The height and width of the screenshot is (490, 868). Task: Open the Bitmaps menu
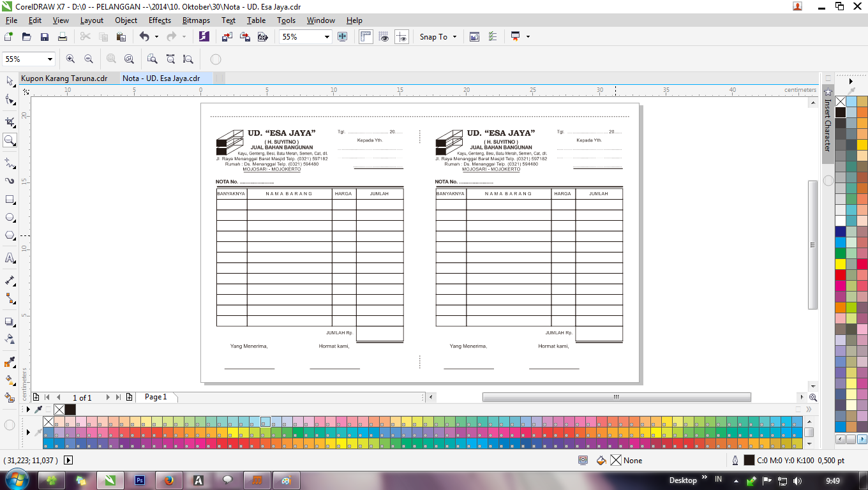click(196, 20)
